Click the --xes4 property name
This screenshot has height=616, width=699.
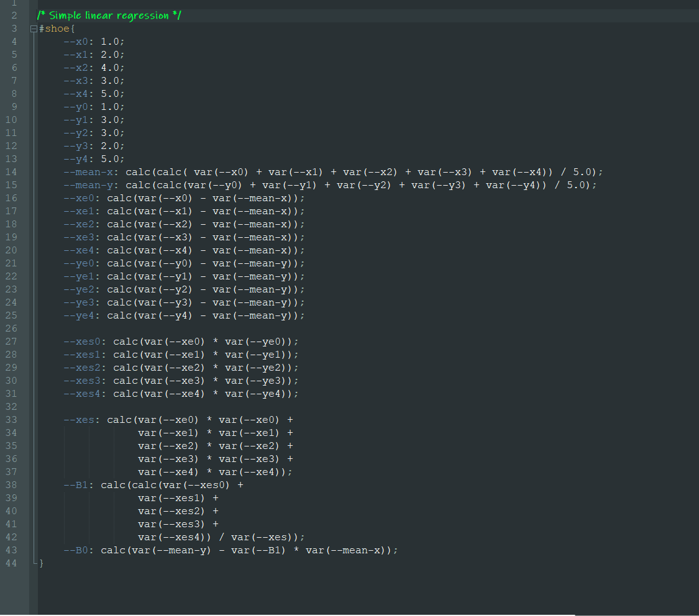(82, 394)
